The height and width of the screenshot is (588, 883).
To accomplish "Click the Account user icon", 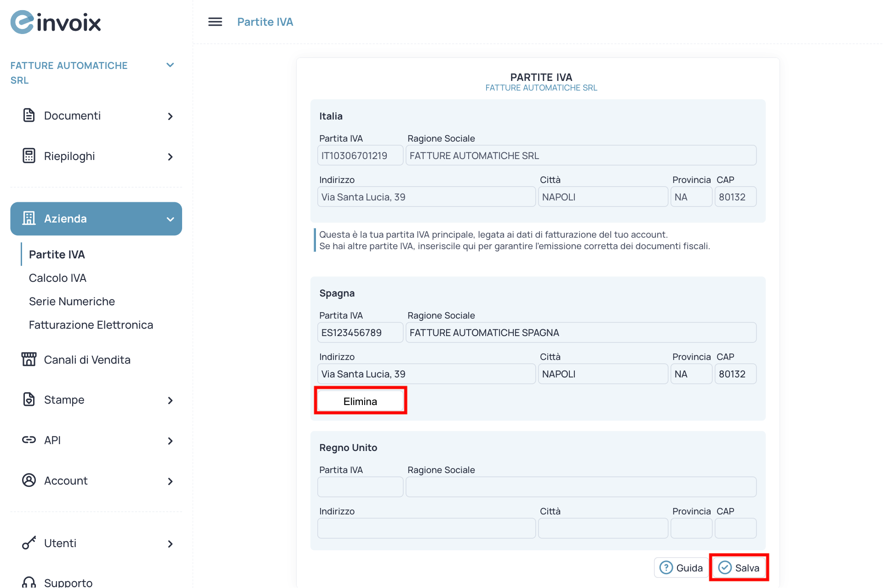I will point(29,480).
